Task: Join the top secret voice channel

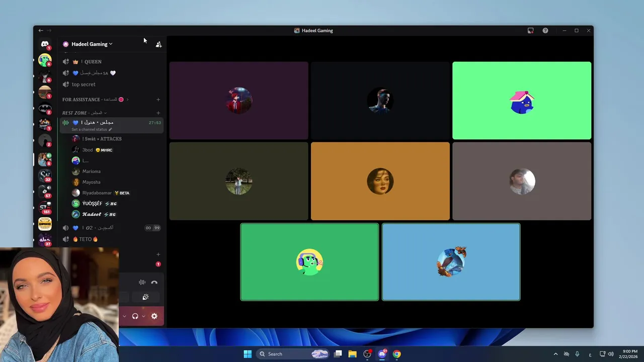Action: coord(111,84)
